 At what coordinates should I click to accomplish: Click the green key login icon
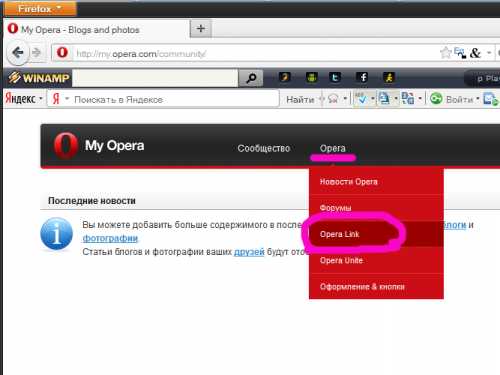pos(436,99)
